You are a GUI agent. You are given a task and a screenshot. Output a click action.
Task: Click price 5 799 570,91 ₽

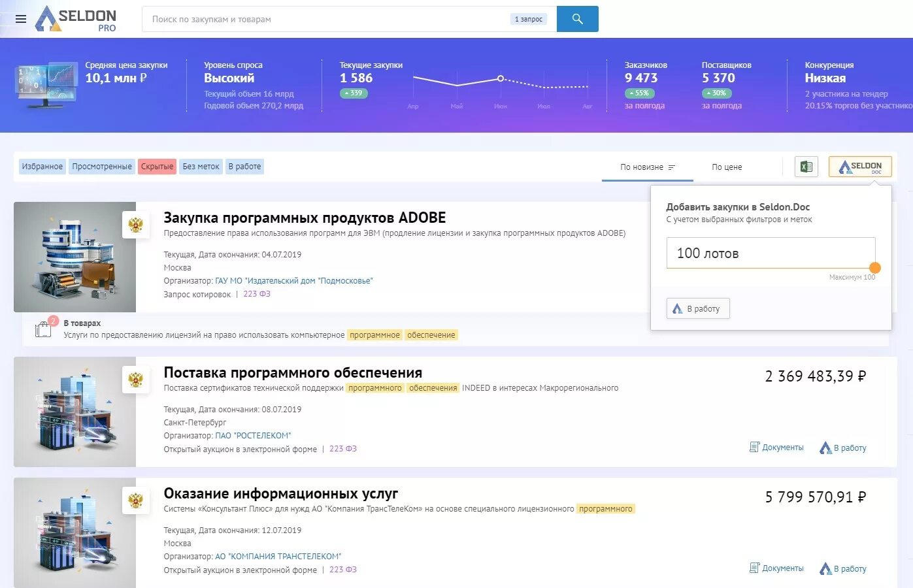(816, 497)
